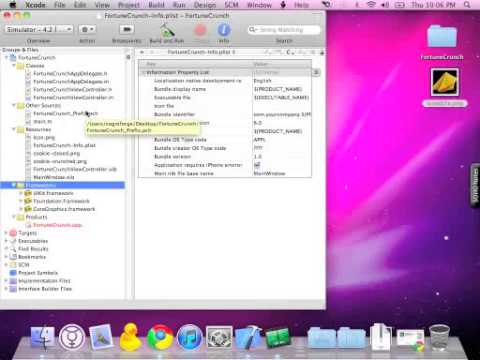
Task: Toggle Application requires iPhone environment checkbox
Action: [x=257, y=165]
